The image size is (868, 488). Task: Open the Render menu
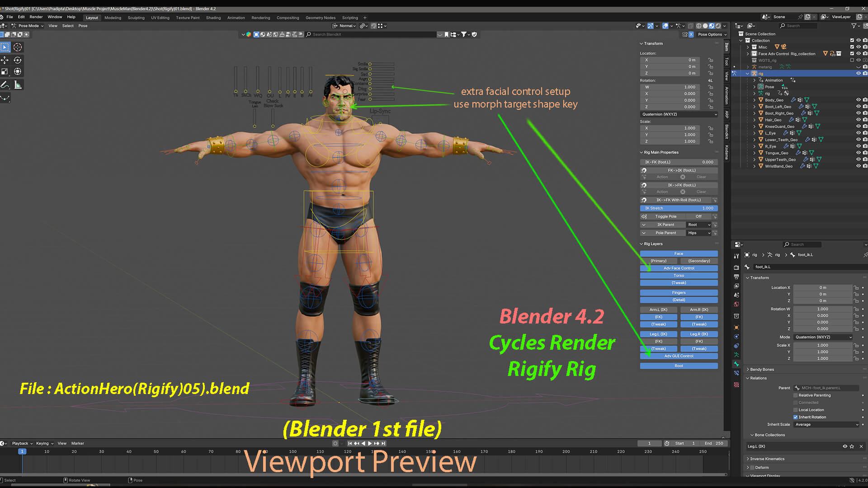(36, 17)
